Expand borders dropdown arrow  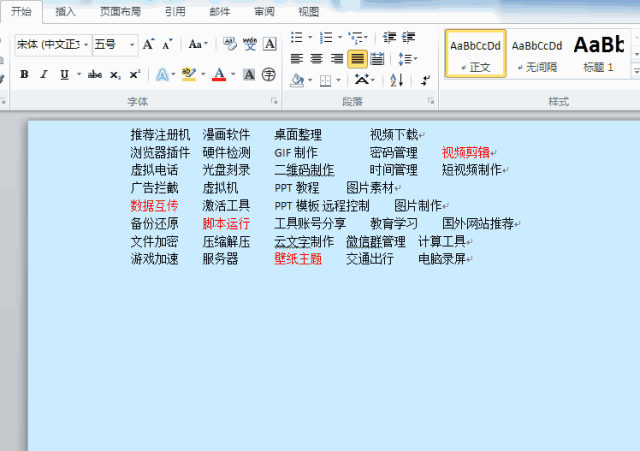point(338,80)
